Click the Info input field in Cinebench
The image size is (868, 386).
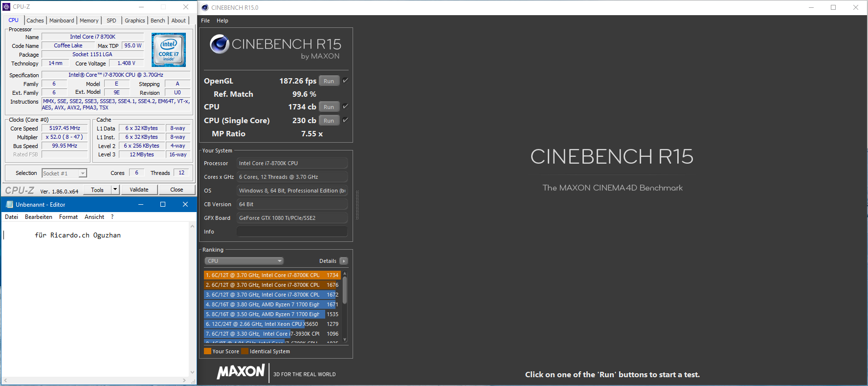[292, 232]
